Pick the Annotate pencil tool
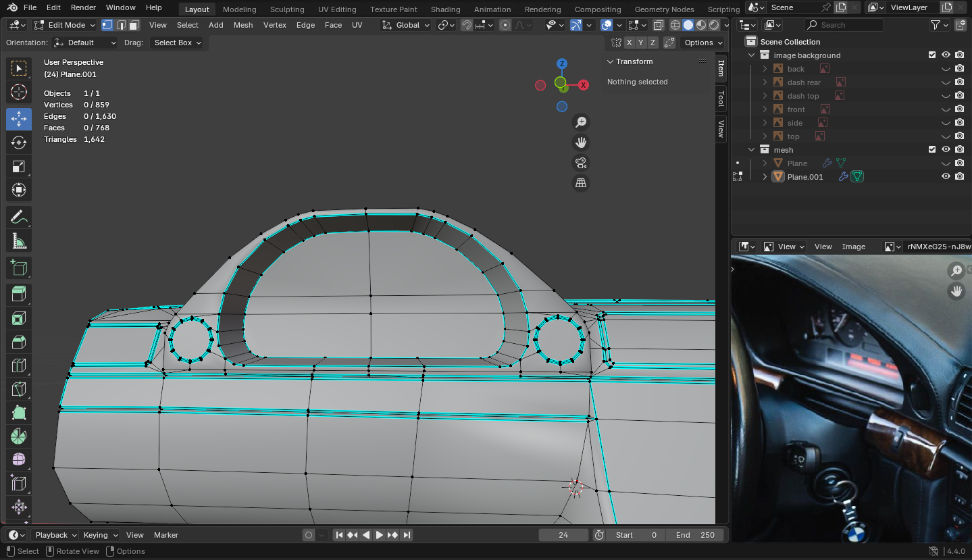The width and height of the screenshot is (972, 560). click(x=19, y=218)
